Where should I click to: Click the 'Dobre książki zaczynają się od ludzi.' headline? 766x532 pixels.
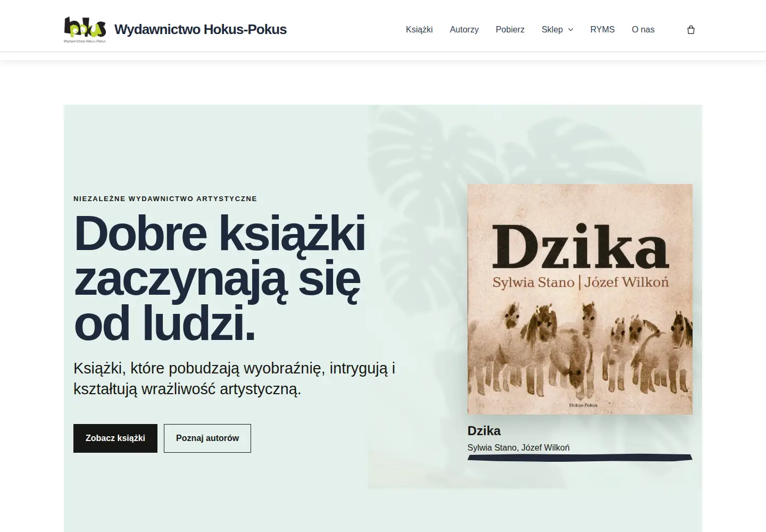[x=220, y=278]
